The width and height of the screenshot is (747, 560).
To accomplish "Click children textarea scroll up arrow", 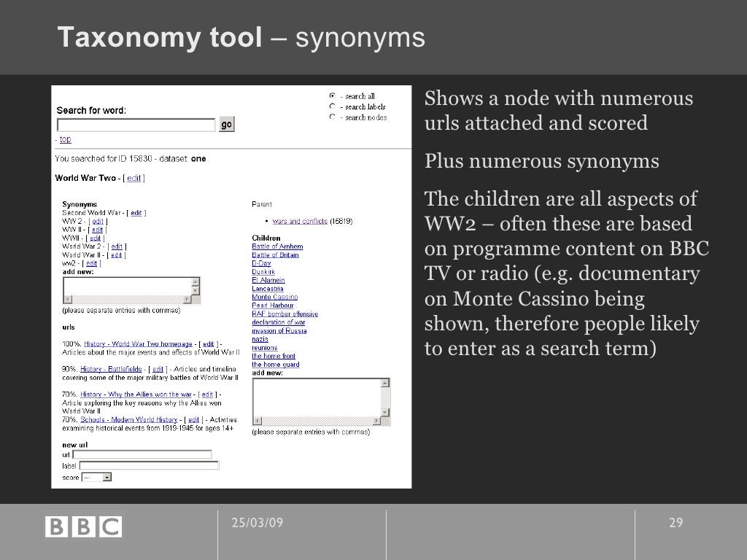I will coord(385,383).
